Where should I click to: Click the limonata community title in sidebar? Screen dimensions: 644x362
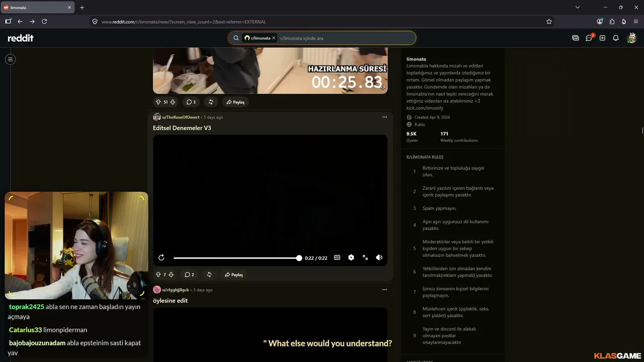pyautogui.click(x=416, y=59)
